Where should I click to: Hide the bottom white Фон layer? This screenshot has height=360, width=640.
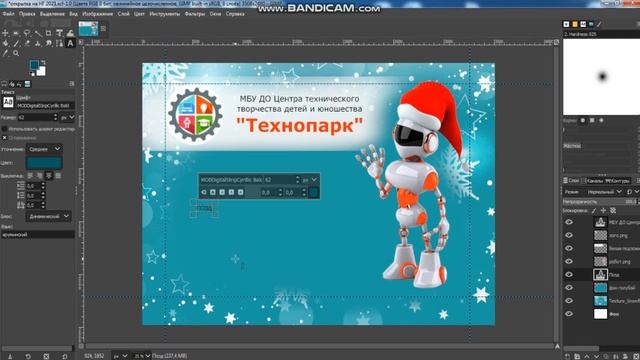click(x=569, y=313)
